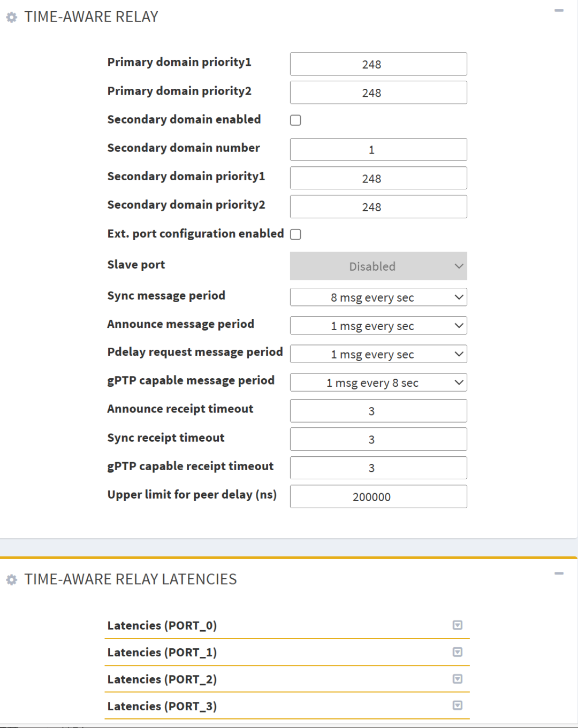578x728 pixels.
Task: Select the Announce receipt timeout field
Action: (x=378, y=411)
